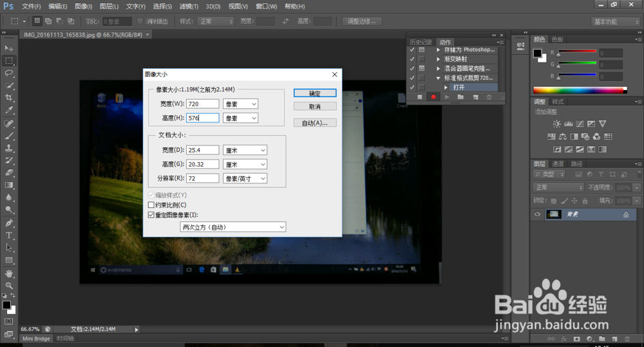This screenshot has height=347, width=644.
Task: Create new action set folder icon
Action: click(x=460, y=97)
